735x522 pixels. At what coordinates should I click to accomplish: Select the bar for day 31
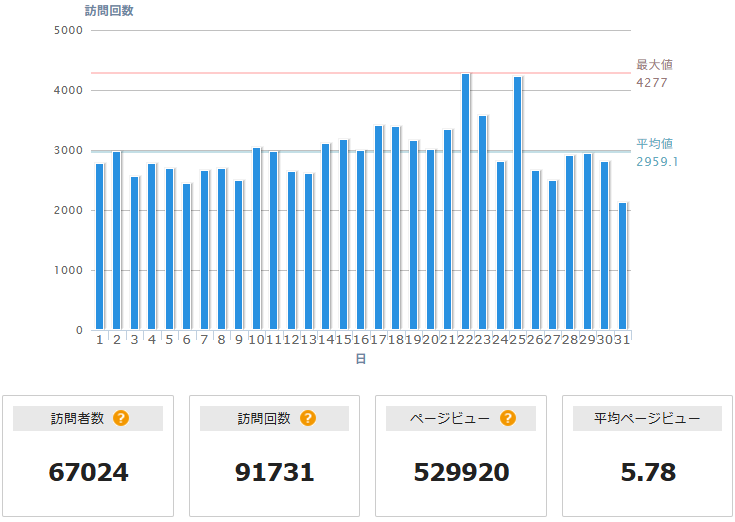[x=623, y=266]
